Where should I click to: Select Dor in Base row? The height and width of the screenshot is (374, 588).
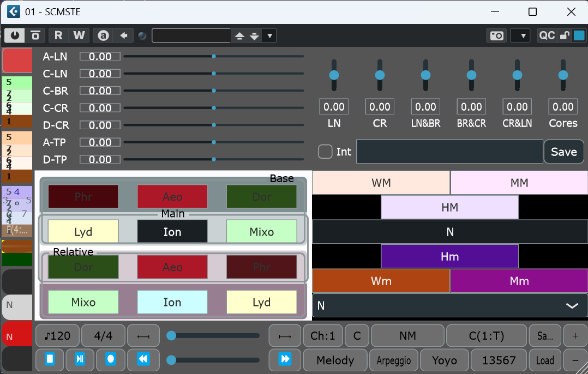coord(261,196)
